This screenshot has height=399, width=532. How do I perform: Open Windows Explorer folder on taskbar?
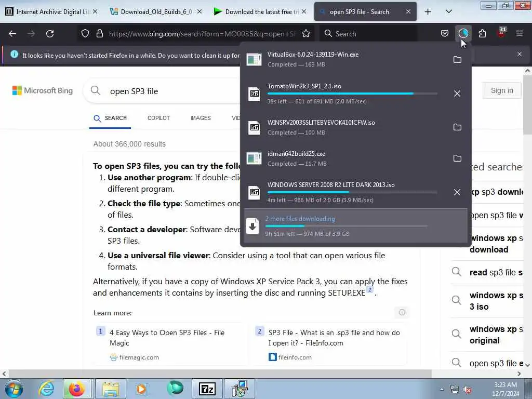pos(111,389)
